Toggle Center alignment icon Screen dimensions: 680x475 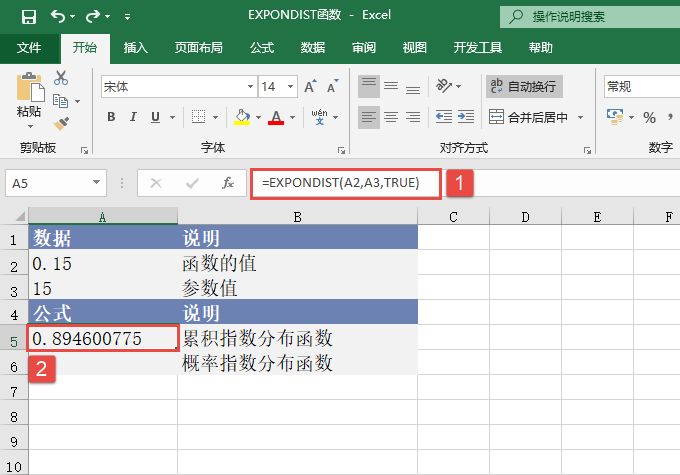[391, 117]
